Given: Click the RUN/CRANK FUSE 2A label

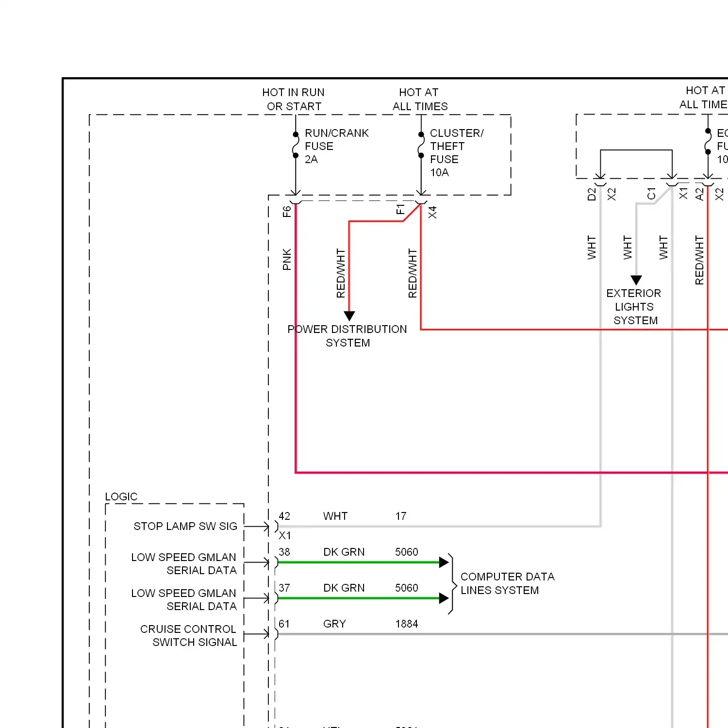Looking at the screenshot, I should pyautogui.click(x=336, y=146).
